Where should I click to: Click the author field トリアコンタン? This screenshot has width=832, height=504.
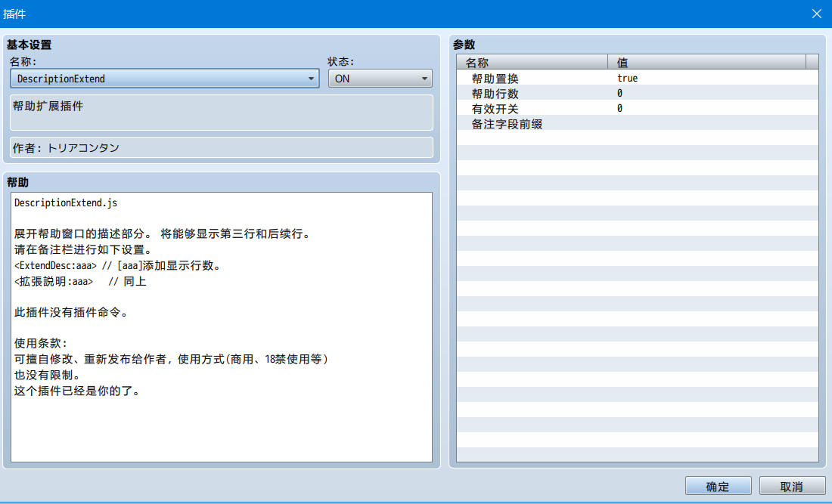[x=222, y=147]
